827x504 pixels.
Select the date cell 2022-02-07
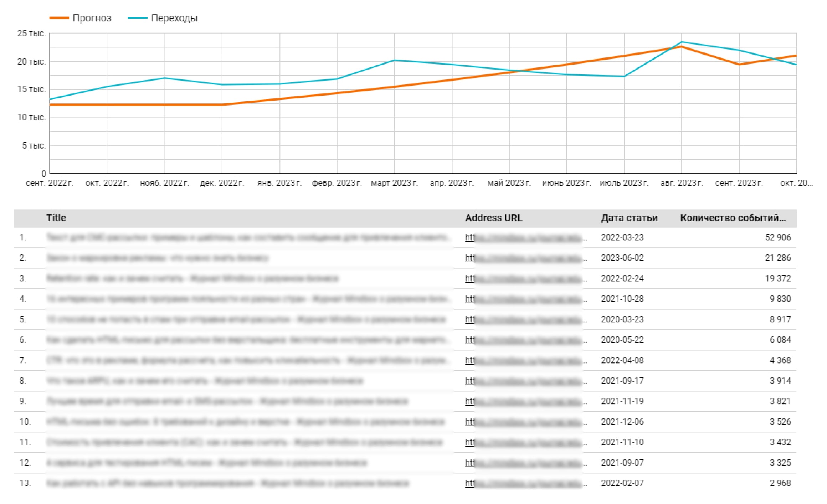pyautogui.click(x=622, y=483)
